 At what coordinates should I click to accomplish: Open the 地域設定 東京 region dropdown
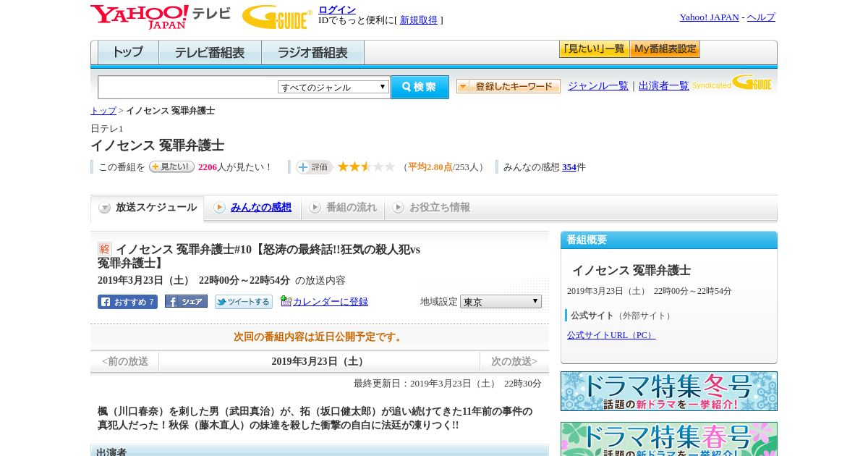click(x=501, y=301)
